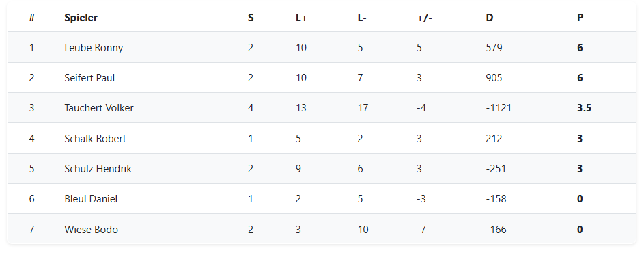Click the P points column header
The width and height of the screenshot is (644, 255).
580,18
